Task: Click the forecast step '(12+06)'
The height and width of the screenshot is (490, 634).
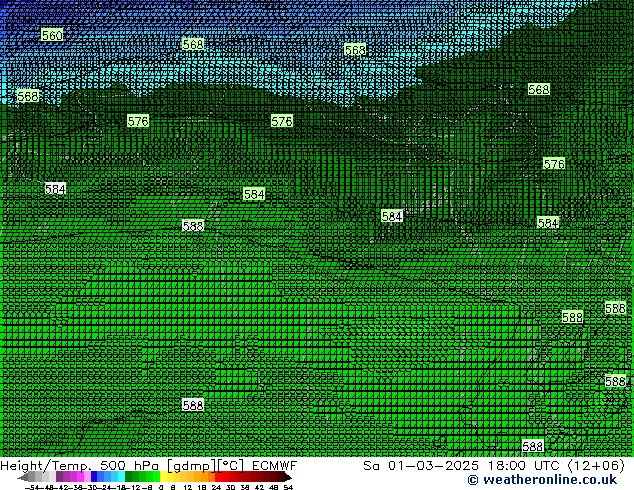Action: (596, 465)
